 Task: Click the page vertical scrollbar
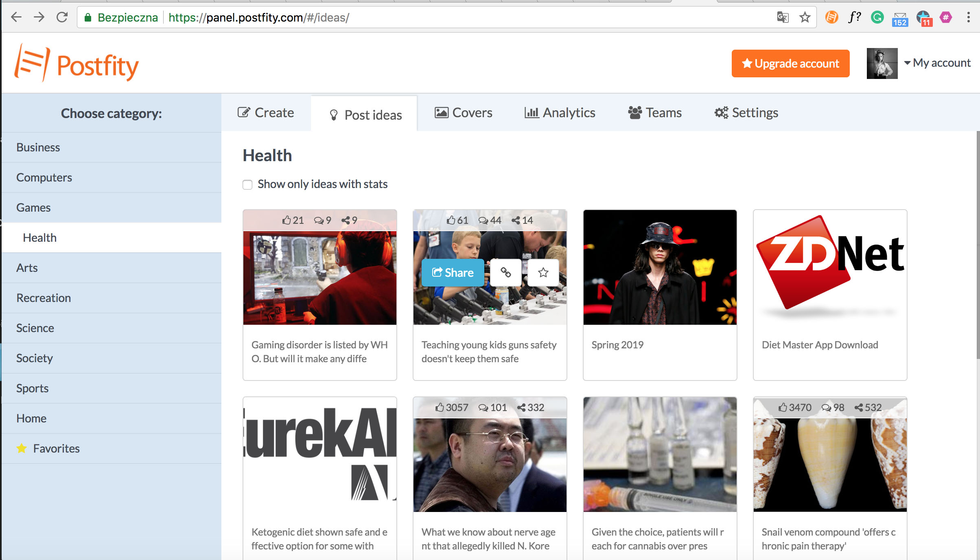pos(978,244)
